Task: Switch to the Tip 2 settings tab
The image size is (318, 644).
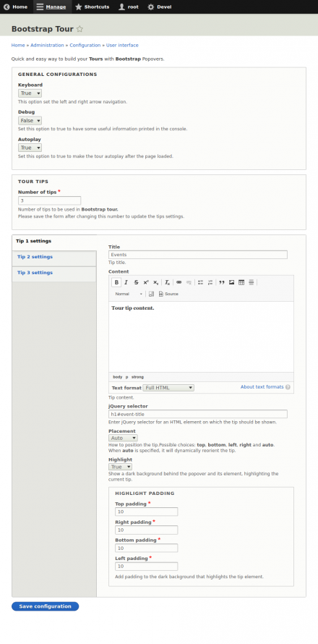Action: (54, 257)
